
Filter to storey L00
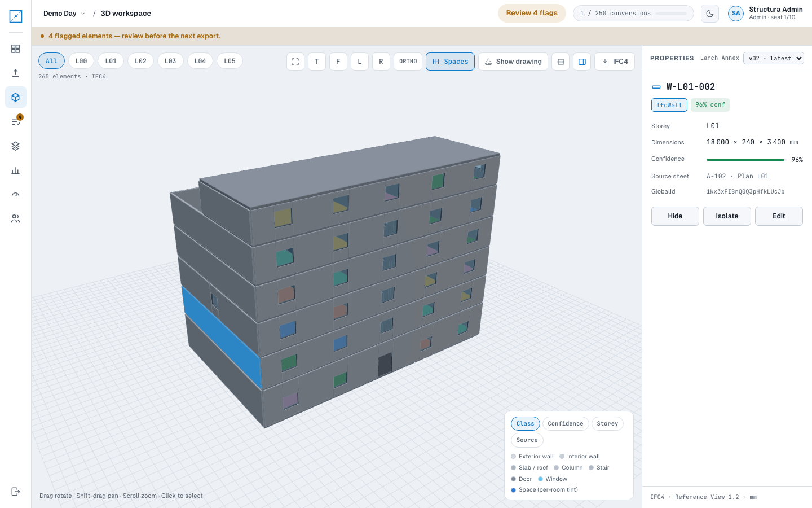pos(81,61)
